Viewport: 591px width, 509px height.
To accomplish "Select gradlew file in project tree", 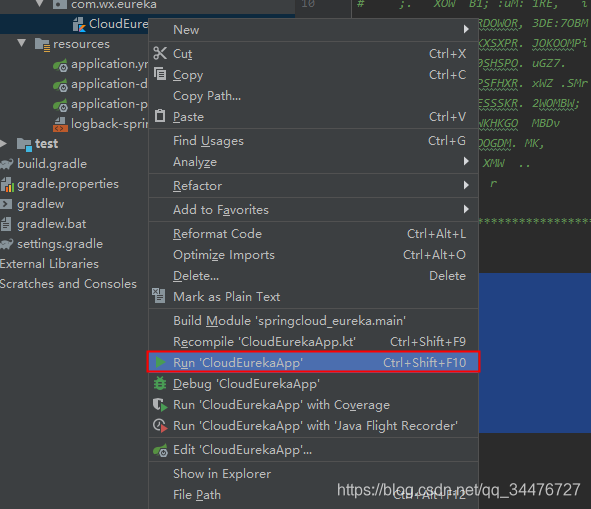I will coord(41,204).
